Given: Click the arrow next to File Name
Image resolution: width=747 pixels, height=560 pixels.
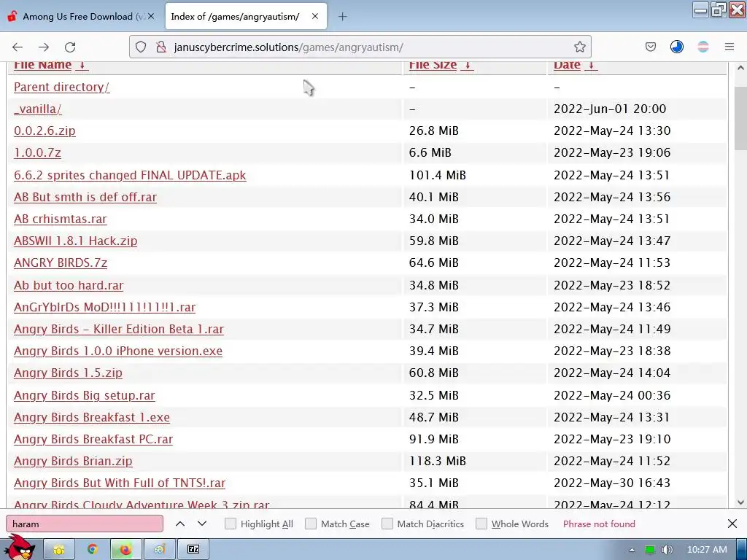Looking at the screenshot, I should (82, 65).
